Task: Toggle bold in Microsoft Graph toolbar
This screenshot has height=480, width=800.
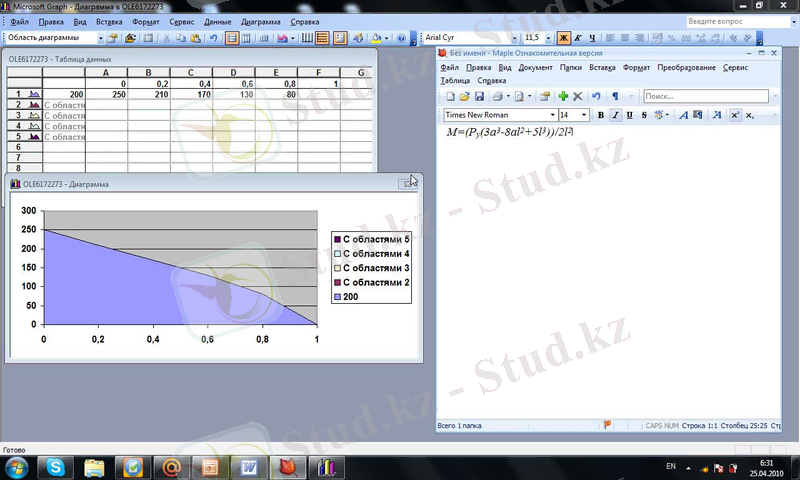Action: [563, 38]
